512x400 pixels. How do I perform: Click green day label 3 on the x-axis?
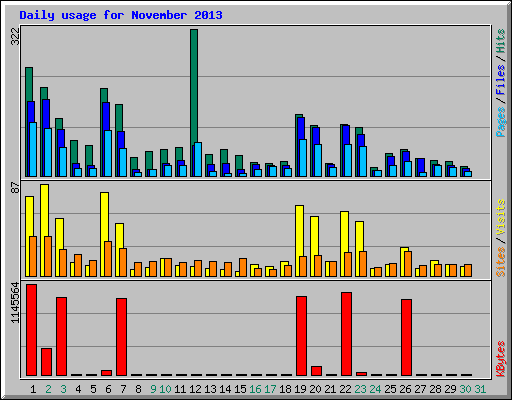click(63, 389)
